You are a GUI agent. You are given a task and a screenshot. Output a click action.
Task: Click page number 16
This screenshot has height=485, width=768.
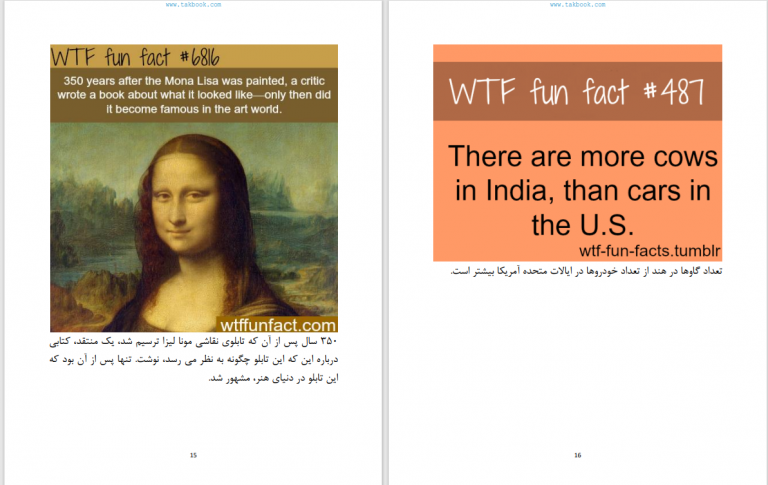coord(577,455)
